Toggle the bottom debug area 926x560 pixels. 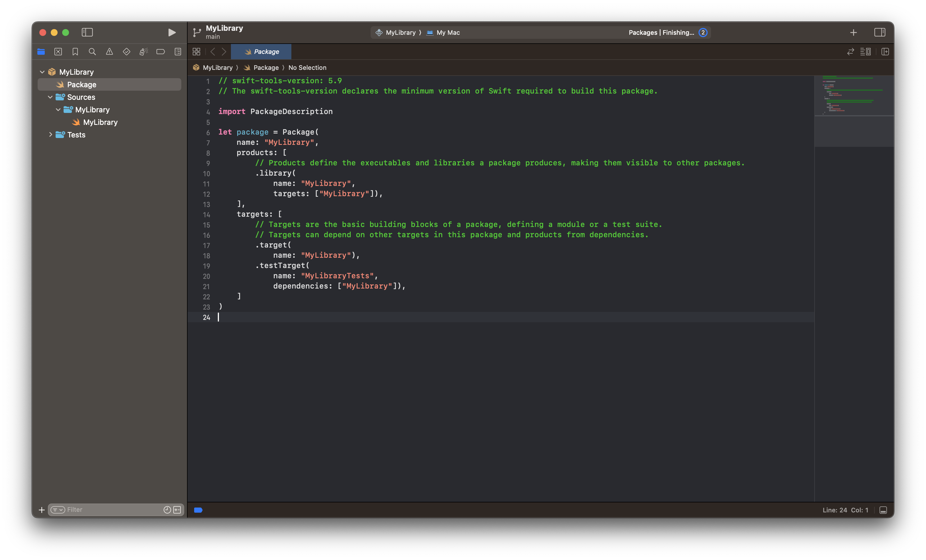pos(883,510)
